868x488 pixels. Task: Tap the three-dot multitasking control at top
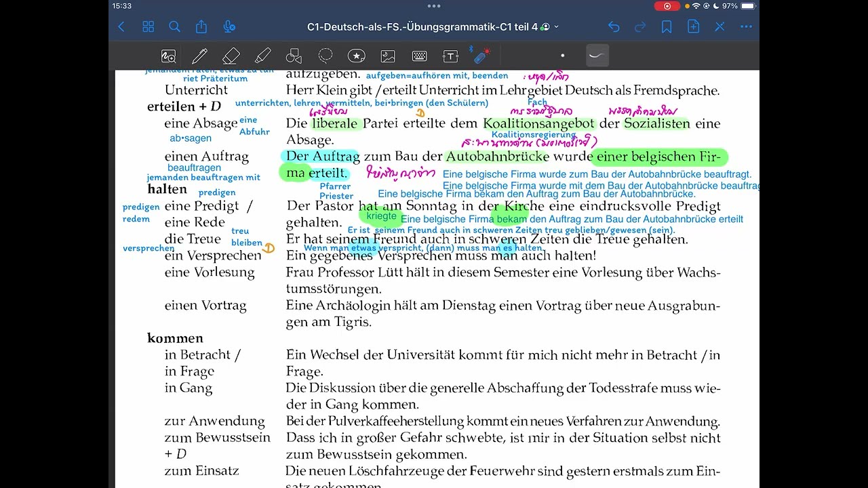coord(434,6)
